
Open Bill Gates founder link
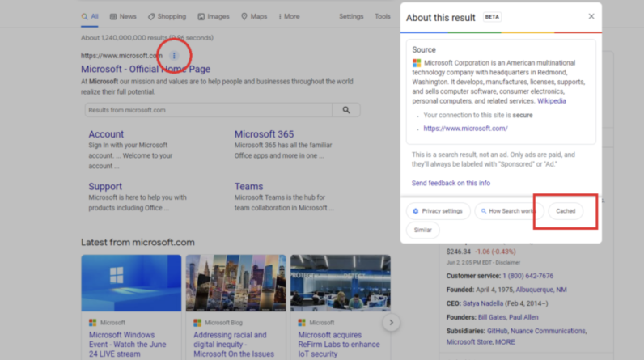click(x=492, y=317)
